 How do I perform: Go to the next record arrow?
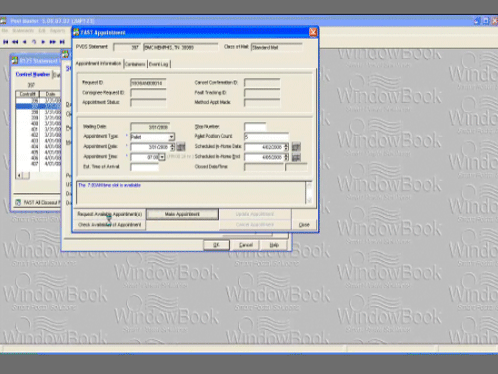(x=43, y=42)
